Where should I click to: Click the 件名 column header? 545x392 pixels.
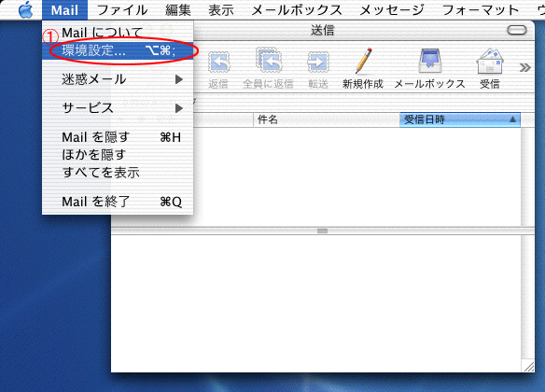click(327, 119)
